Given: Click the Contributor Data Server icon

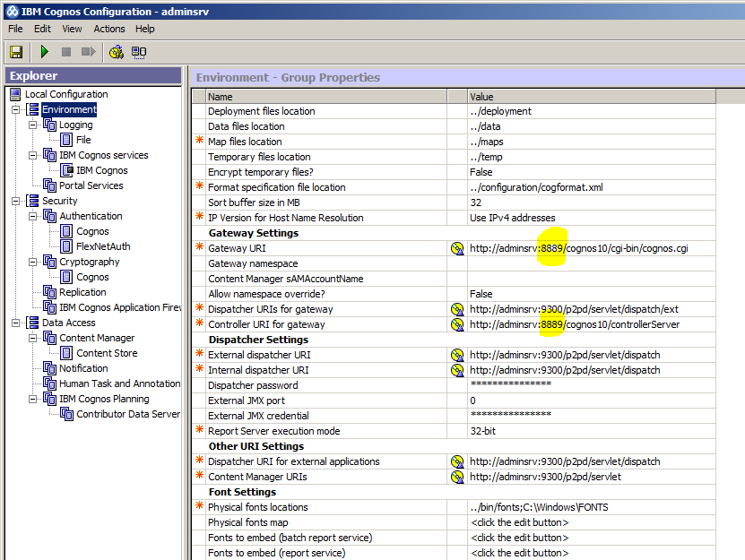Looking at the screenshot, I should click(x=66, y=414).
